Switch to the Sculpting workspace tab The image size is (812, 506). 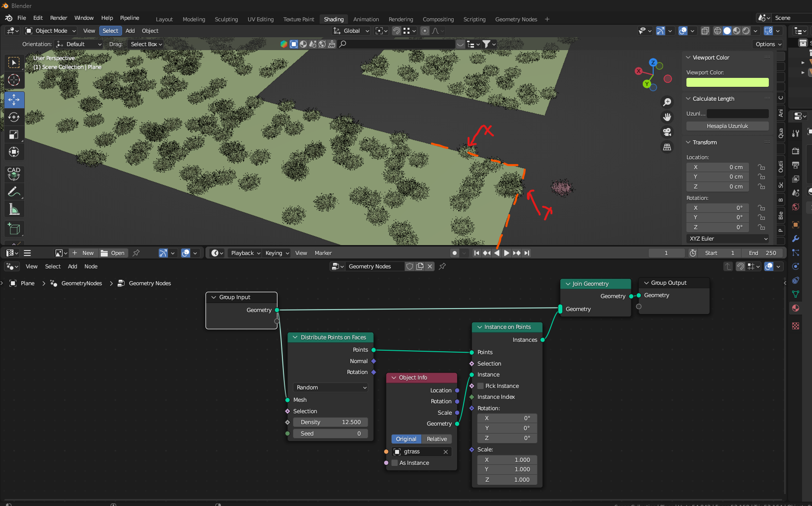(x=226, y=19)
